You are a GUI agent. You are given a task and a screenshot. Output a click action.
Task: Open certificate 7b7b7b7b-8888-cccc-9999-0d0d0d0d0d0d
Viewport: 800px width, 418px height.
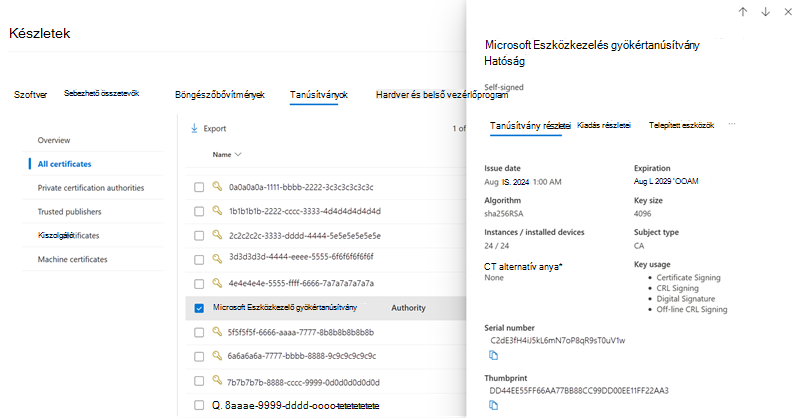click(303, 382)
